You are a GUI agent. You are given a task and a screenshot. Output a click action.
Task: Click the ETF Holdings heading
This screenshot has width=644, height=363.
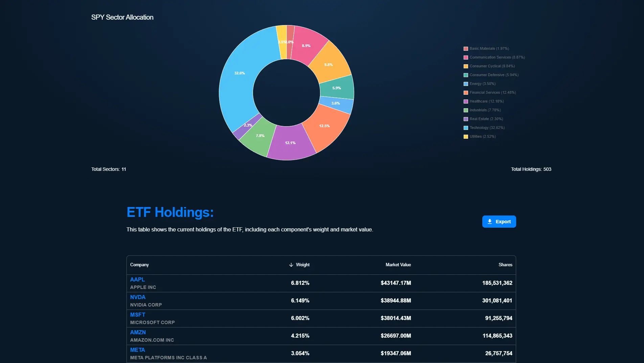coord(170,212)
